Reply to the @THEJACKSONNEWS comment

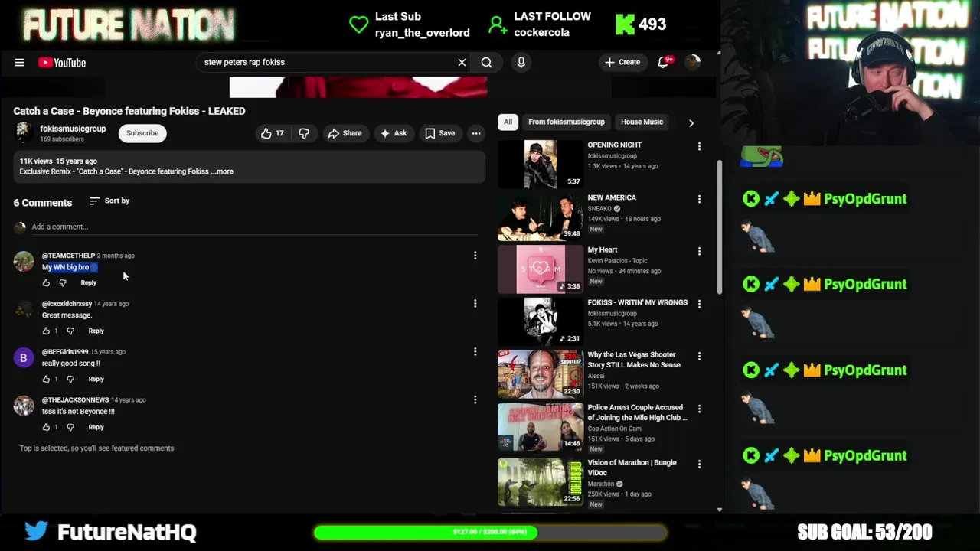(96, 428)
